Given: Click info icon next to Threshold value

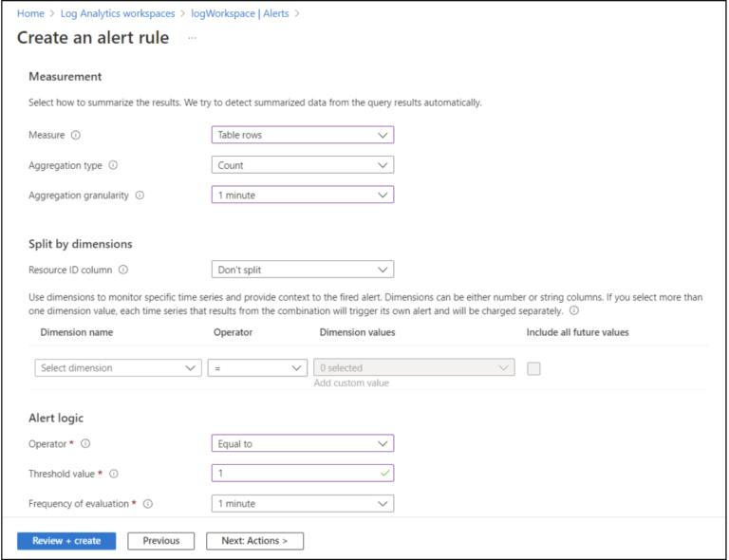Looking at the screenshot, I should [114, 474].
